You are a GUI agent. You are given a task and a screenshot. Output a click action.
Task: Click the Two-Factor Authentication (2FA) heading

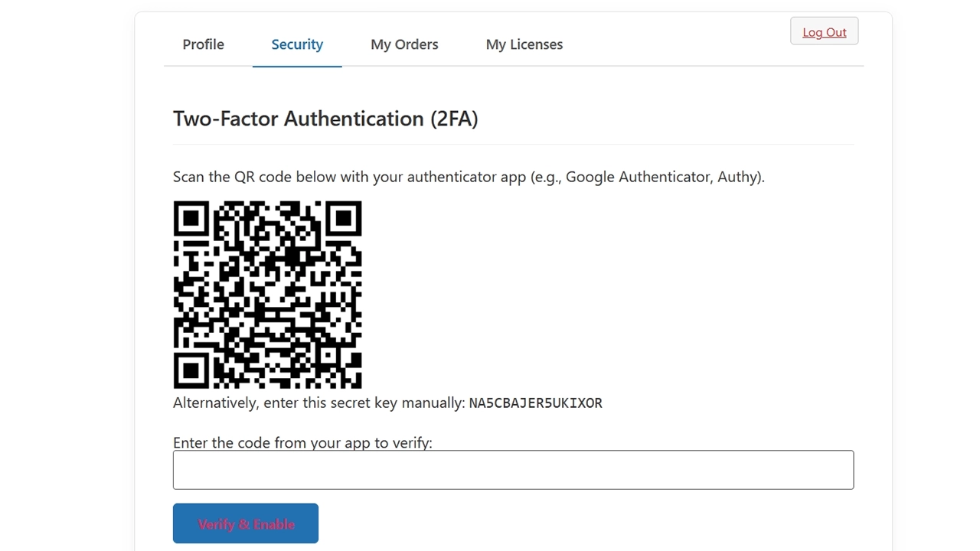point(325,119)
